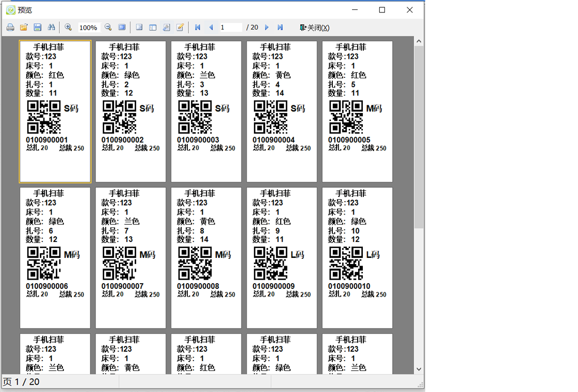This screenshot has width=578, height=392.
Task: Toggle the thumbnails panel icon
Action: [x=153, y=27]
